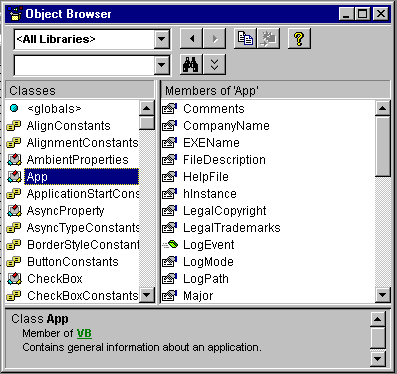Select the LogEvent method
This screenshot has width=397, height=374.
pyautogui.click(x=209, y=245)
